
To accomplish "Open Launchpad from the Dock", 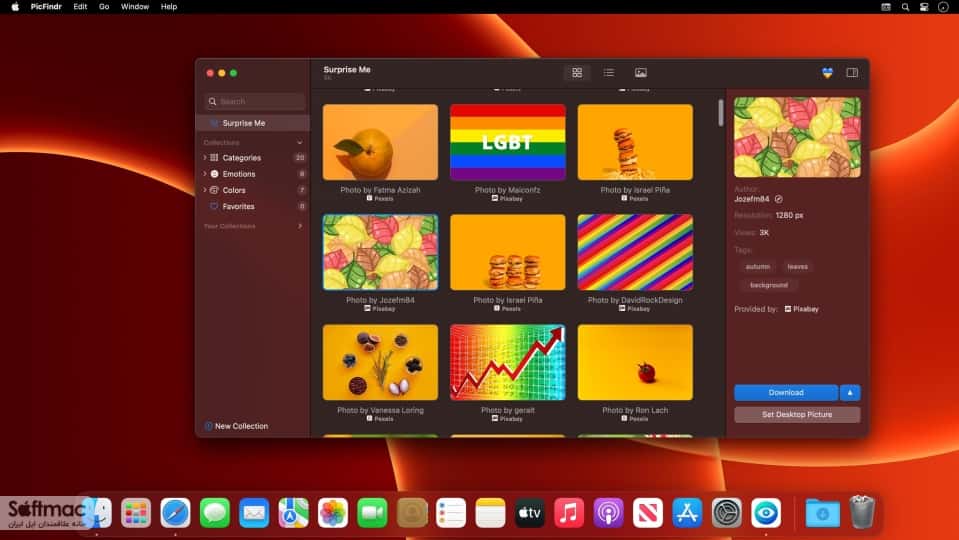I will coord(136,512).
